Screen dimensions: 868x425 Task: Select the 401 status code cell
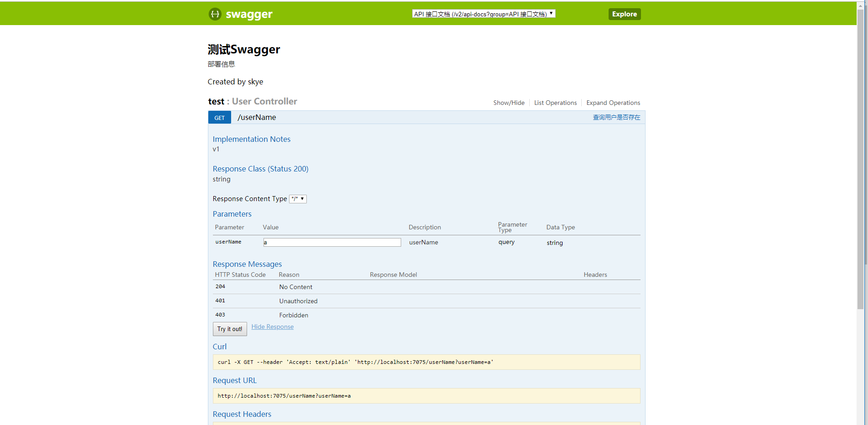click(220, 301)
